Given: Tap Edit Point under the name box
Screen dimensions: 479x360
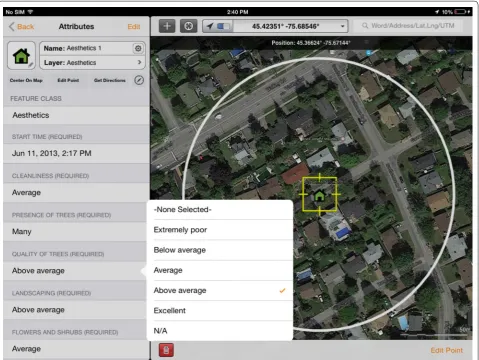Looking at the screenshot, I should tap(68, 80).
